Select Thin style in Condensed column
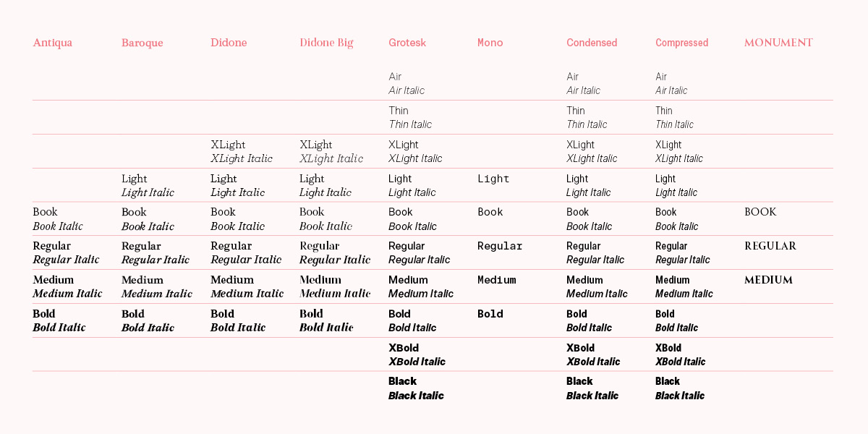 (576, 111)
